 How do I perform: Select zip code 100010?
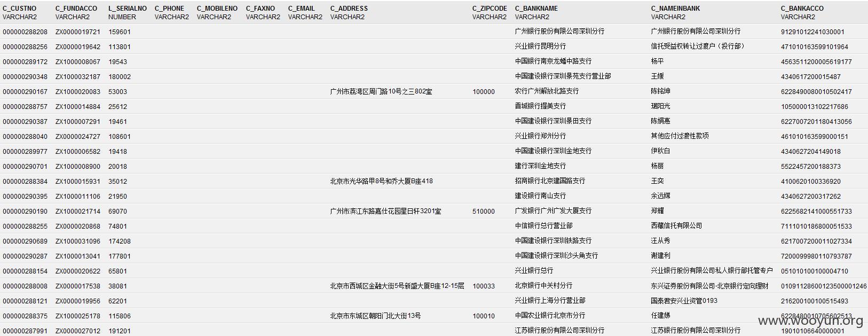point(484,316)
